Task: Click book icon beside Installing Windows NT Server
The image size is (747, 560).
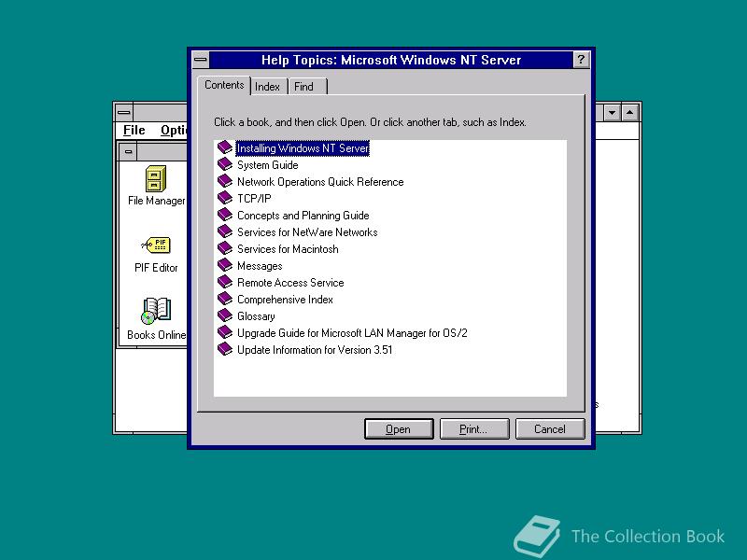Action: pos(225,147)
